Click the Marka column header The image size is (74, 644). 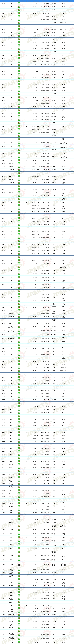pyautogui.click(x=4, y=1)
